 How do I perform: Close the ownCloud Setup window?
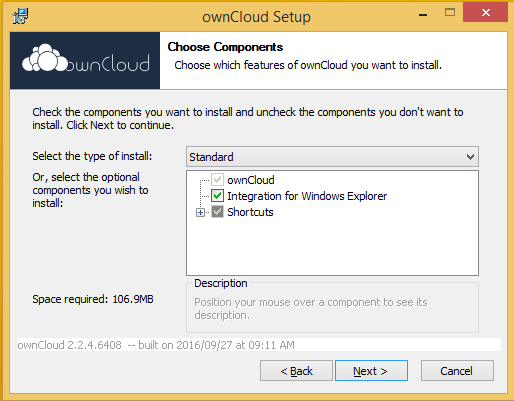click(x=485, y=13)
